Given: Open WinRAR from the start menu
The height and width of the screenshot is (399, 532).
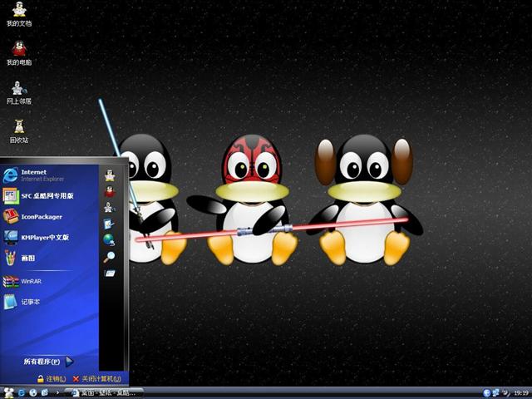Looking at the screenshot, I should pos(22,281).
